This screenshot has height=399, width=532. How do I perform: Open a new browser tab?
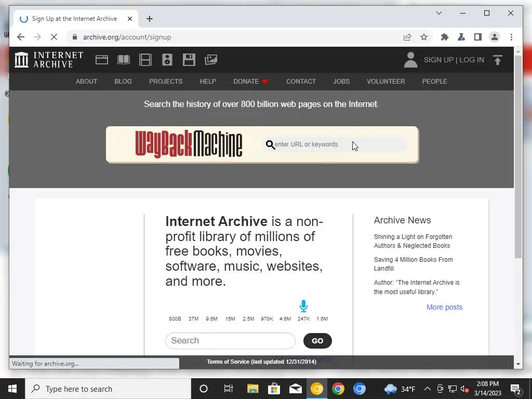(x=150, y=19)
